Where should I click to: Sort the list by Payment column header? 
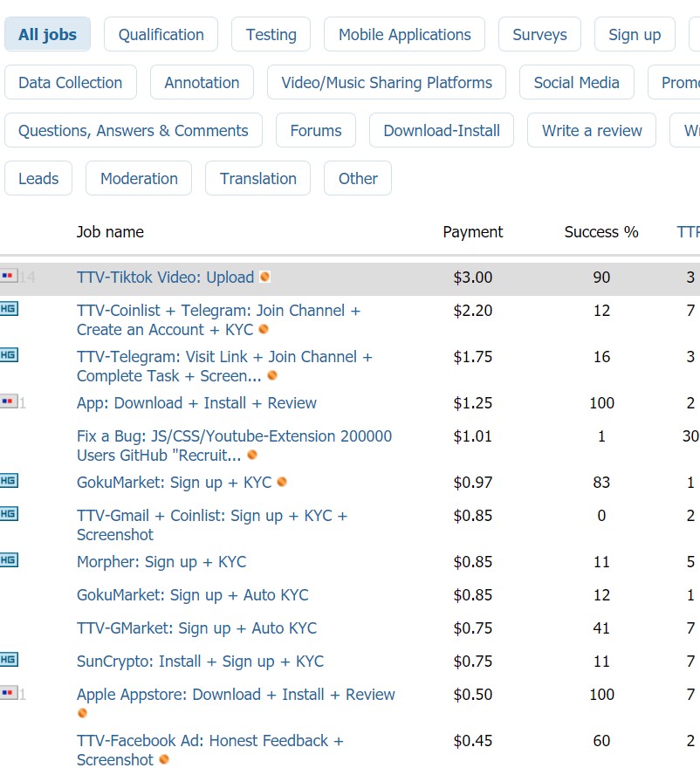tap(472, 232)
